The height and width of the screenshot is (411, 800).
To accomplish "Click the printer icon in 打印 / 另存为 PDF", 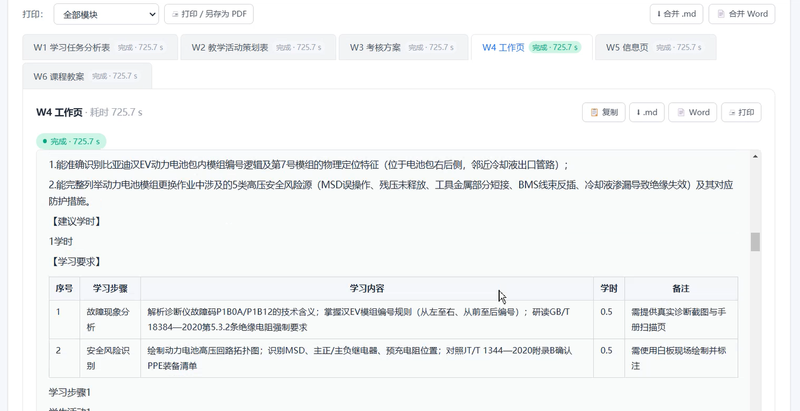I will tap(176, 14).
